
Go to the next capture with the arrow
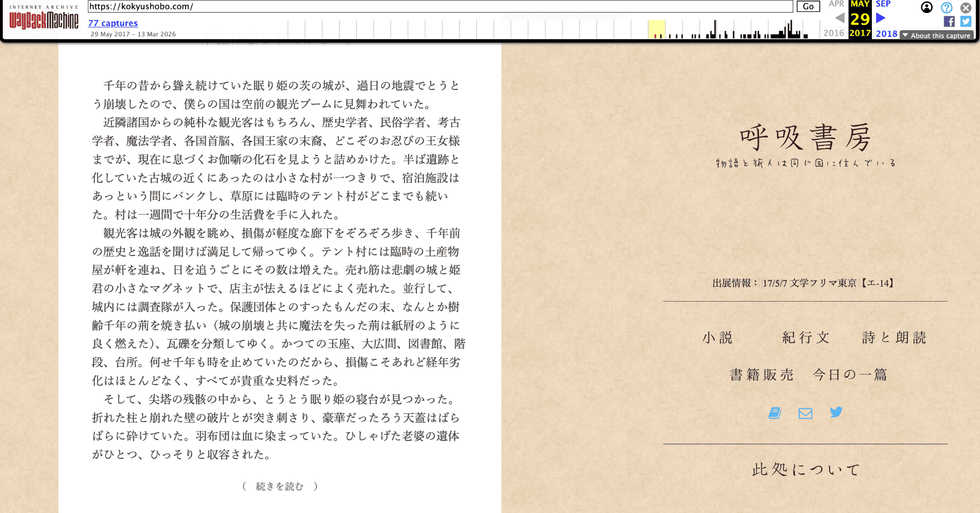coord(881,18)
